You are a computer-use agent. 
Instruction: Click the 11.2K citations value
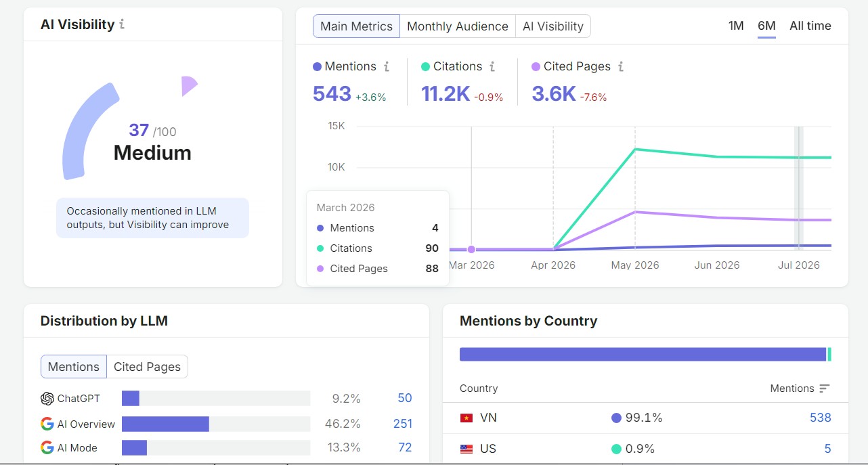446,93
